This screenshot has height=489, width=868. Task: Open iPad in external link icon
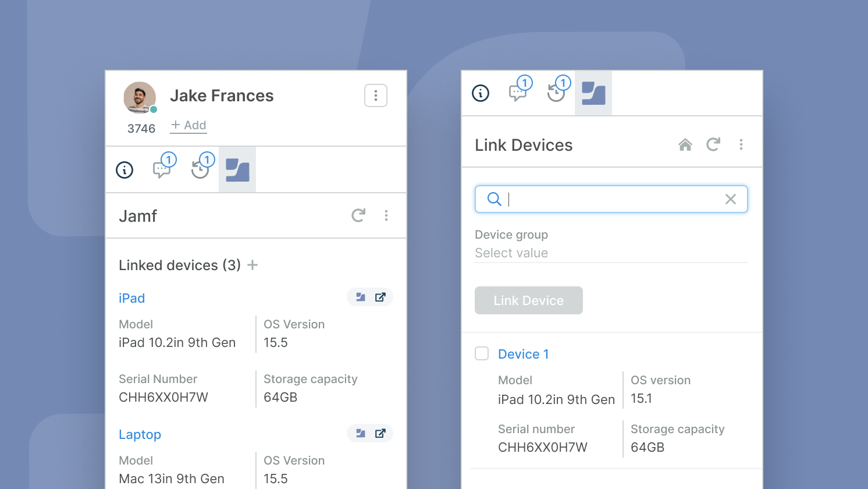(380, 297)
